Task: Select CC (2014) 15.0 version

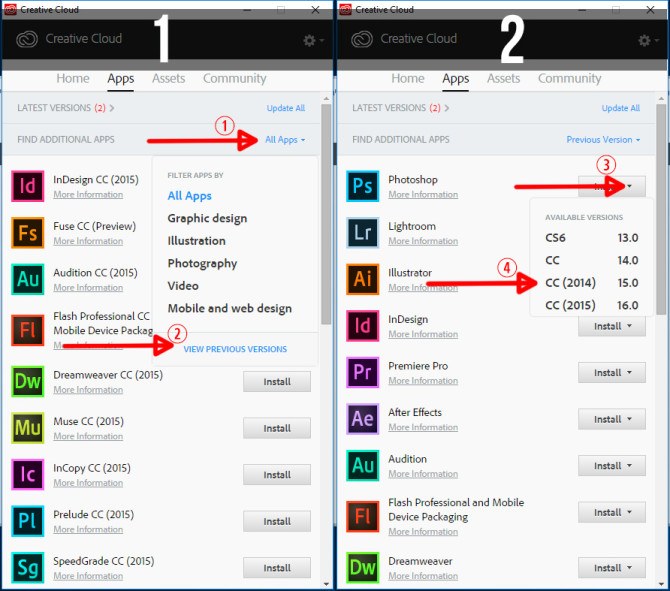Action: point(591,282)
